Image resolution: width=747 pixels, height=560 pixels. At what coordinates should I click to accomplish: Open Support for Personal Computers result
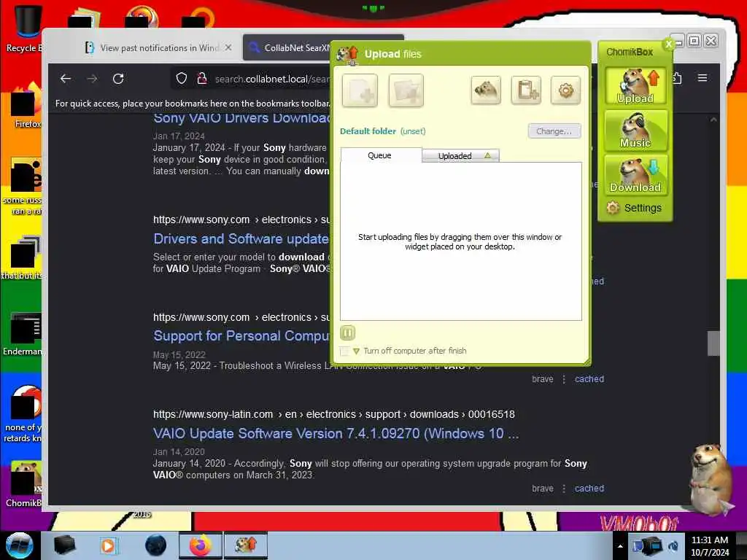tap(241, 335)
